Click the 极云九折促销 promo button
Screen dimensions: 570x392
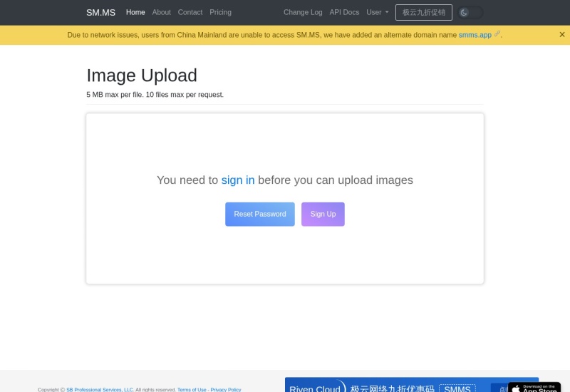tap(423, 12)
